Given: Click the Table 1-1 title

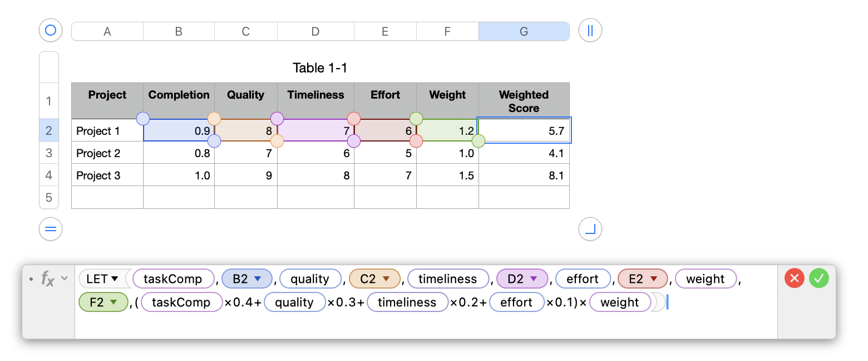Looking at the screenshot, I should [x=320, y=68].
